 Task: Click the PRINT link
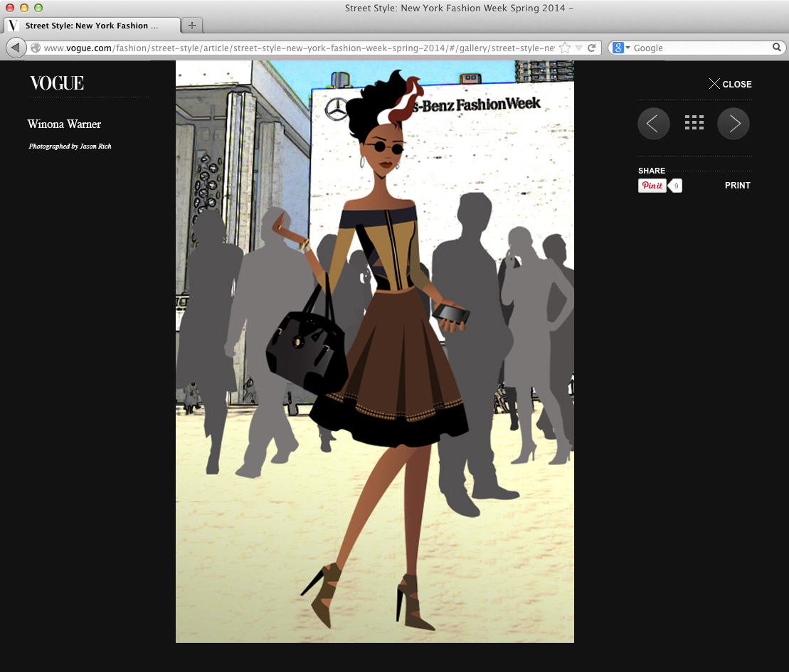(x=737, y=186)
